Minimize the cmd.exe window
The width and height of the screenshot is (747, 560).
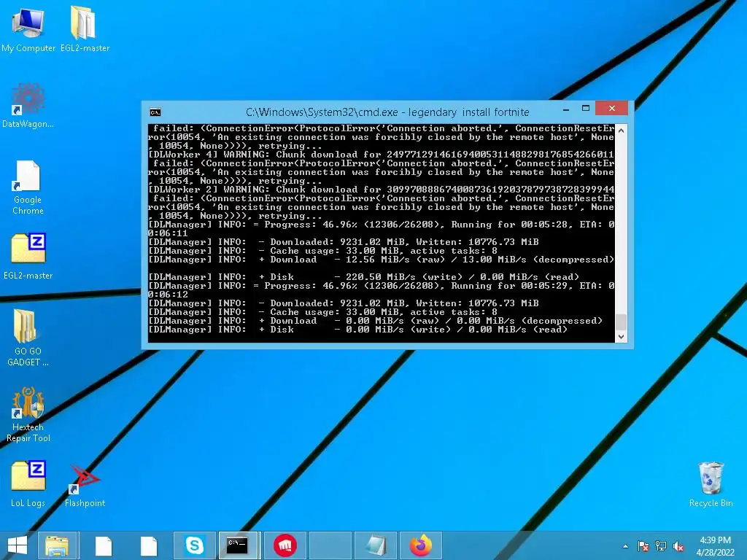(566, 109)
